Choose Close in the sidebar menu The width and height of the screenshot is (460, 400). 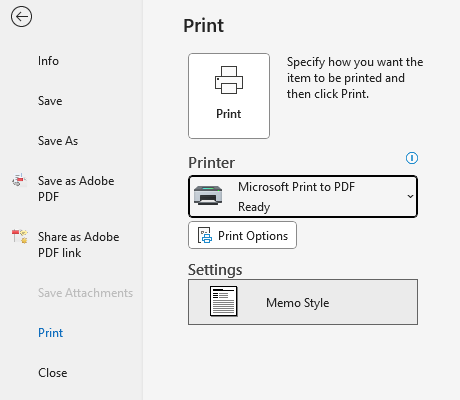pos(53,373)
